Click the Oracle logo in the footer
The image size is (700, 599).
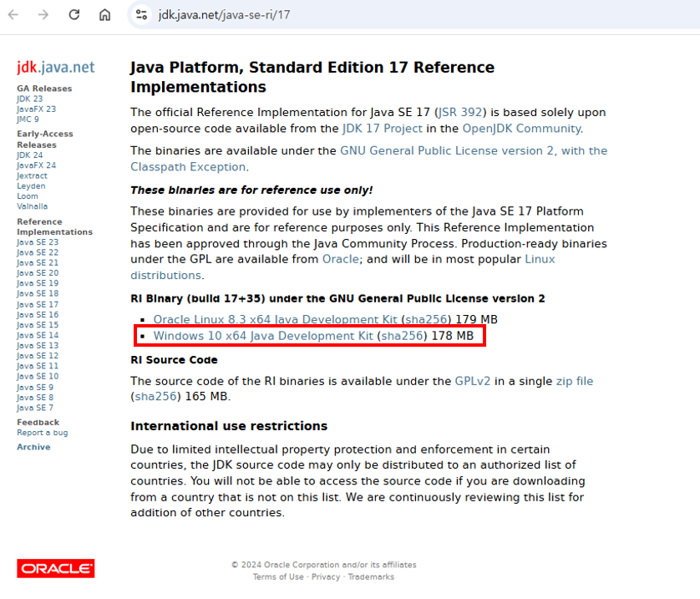(56, 568)
